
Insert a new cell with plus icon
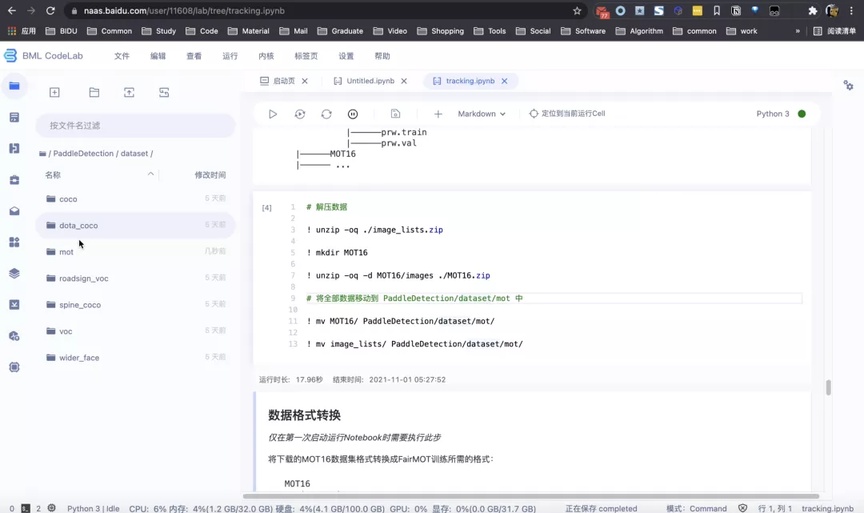[438, 114]
